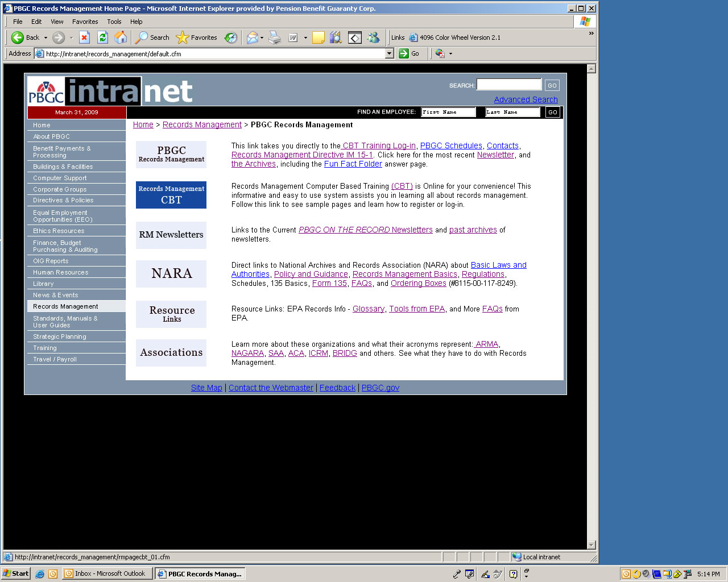Image resolution: width=728 pixels, height=582 pixels.
Task: Click Go next to employee last name
Action: (x=553, y=113)
